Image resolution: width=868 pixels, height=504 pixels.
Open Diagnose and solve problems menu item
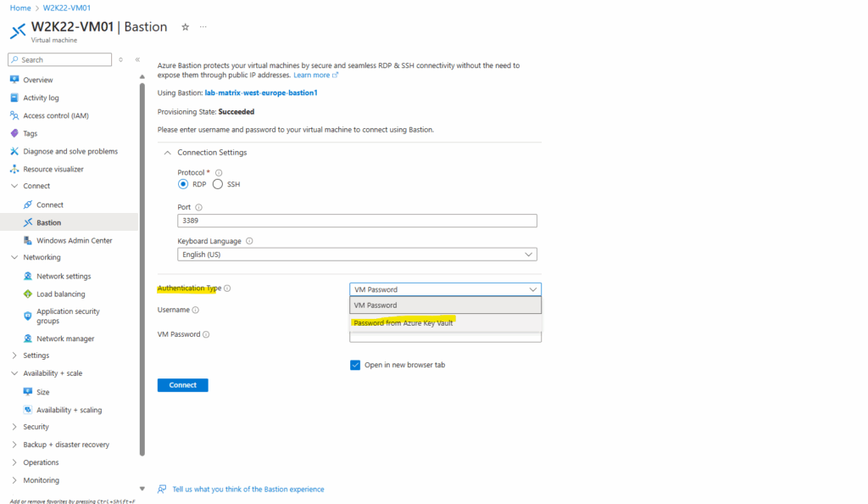[70, 151]
